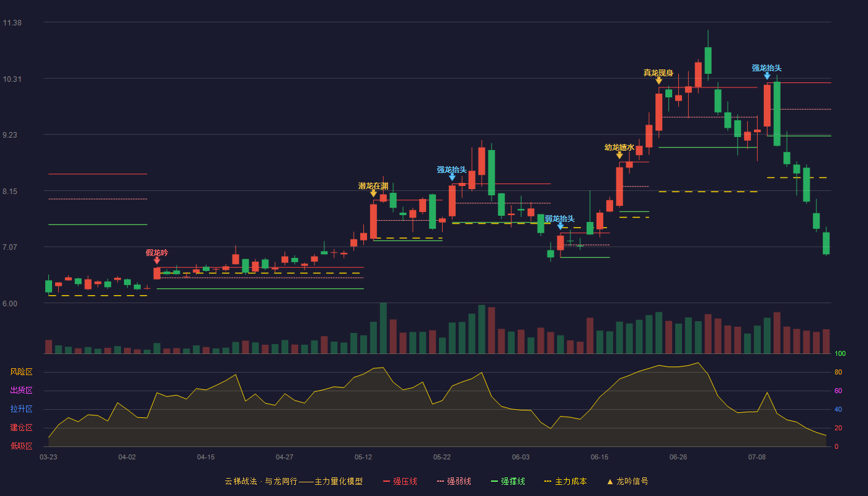The height and width of the screenshot is (496, 868).
Task: Click the 6.00 price axis label
Action: click(x=11, y=304)
